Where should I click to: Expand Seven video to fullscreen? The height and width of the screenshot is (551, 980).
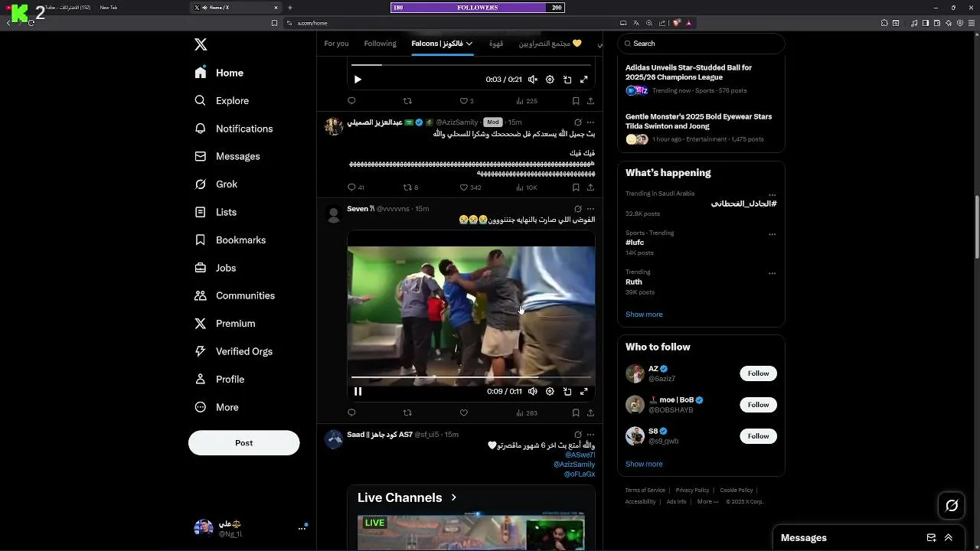(583, 391)
